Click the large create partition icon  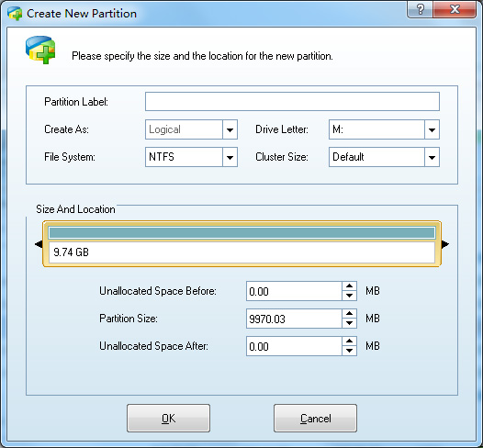(x=40, y=50)
